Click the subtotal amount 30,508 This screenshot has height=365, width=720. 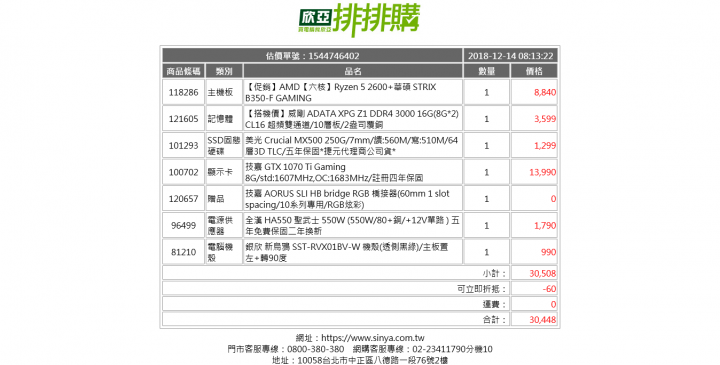pos(542,274)
